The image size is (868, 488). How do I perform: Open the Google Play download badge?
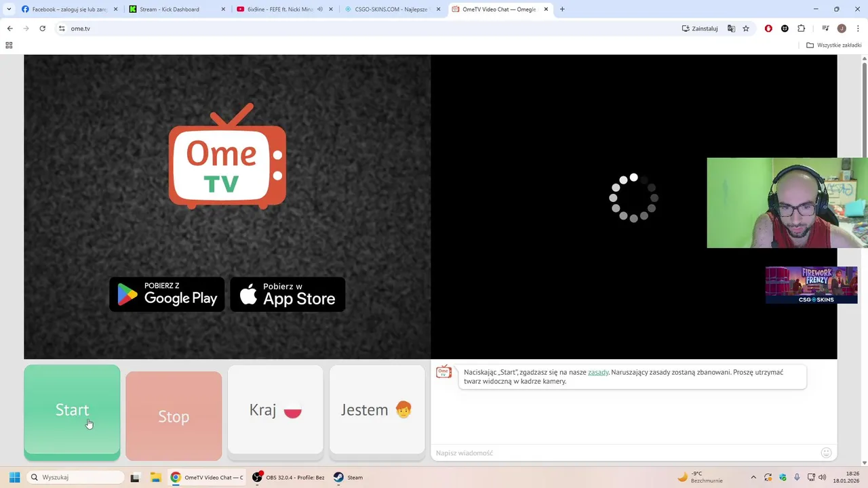pyautogui.click(x=167, y=294)
